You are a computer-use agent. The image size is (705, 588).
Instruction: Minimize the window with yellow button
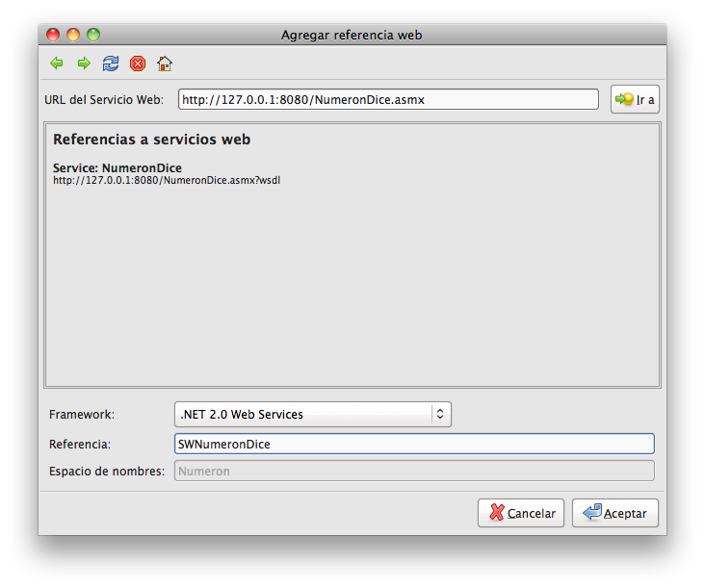73,35
